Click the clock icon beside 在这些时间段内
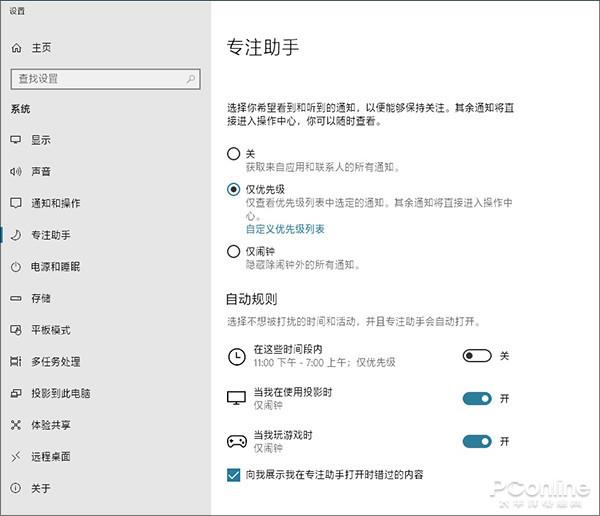600x516 pixels. point(236,356)
